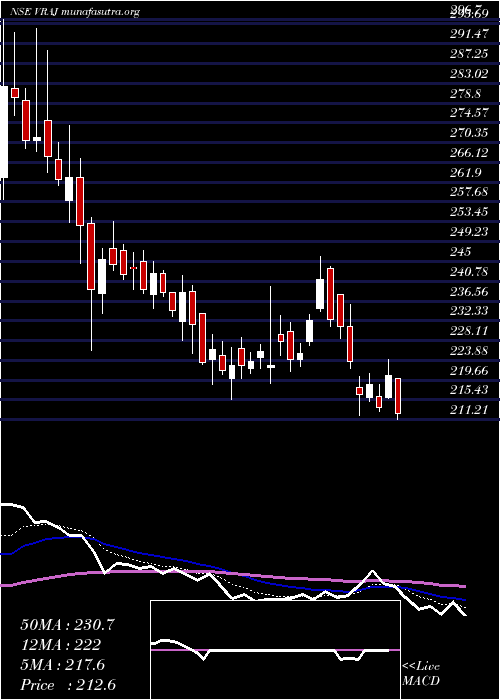Select the 240.78 price level label
Viewport: 500px width, 700px height.
click(x=469, y=271)
